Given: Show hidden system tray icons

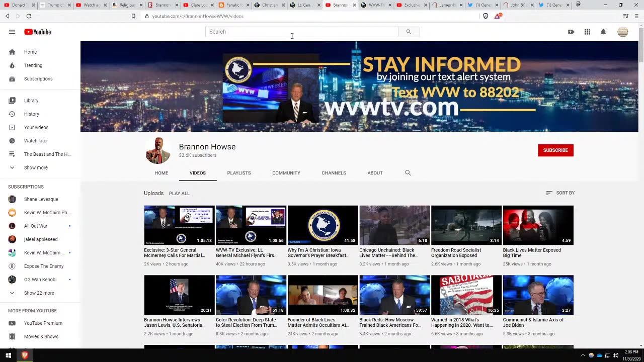Looking at the screenshot, I should click(x=583, y=355).
